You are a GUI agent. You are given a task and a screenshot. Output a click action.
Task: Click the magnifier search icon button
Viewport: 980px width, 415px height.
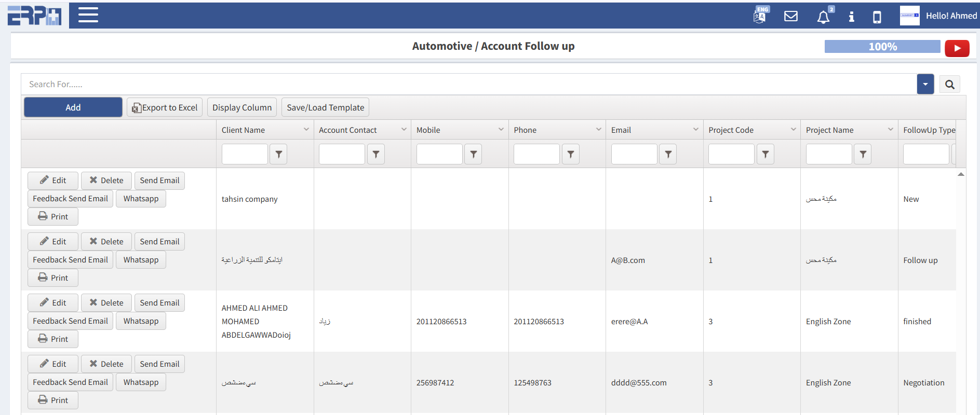coord(949,85)
